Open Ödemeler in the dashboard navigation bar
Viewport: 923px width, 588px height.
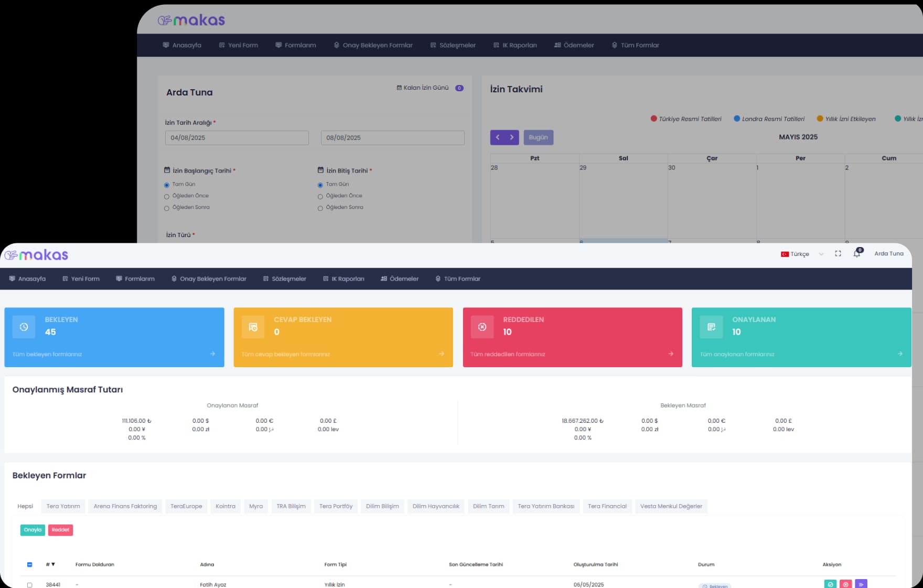[x=400, y=279]
